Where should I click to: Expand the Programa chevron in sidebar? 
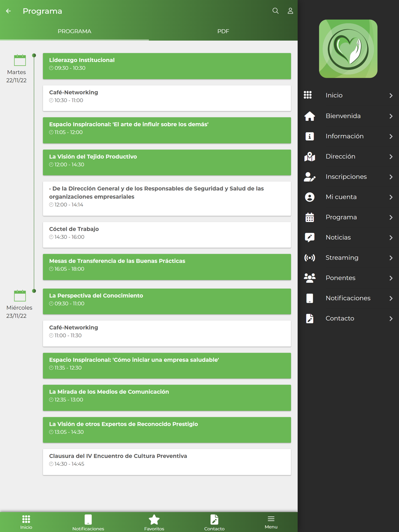[391, 217]
